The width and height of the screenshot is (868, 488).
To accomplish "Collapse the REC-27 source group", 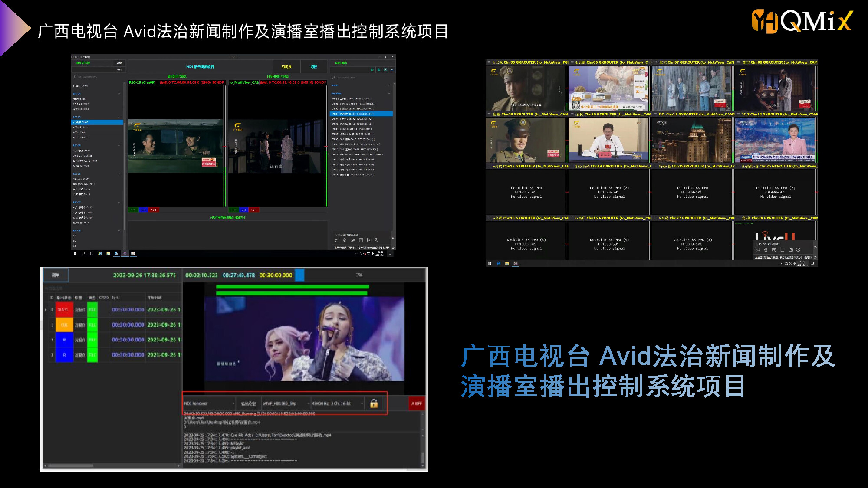I will (119, 202).
